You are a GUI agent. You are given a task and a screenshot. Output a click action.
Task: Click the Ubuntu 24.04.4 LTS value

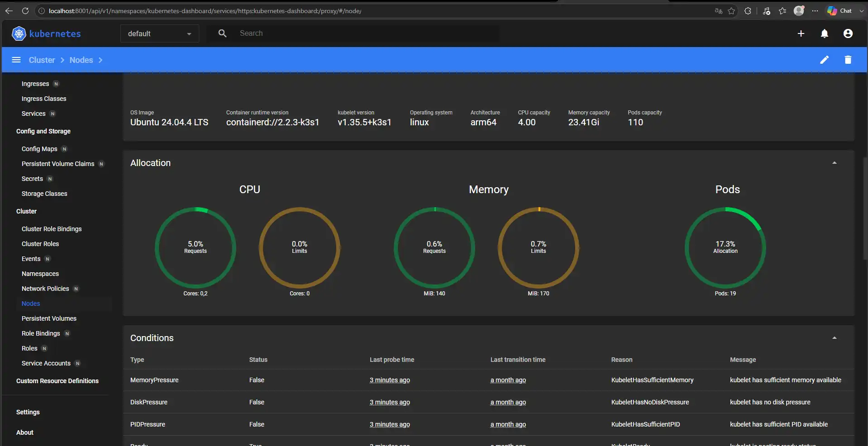pos(169,122)
